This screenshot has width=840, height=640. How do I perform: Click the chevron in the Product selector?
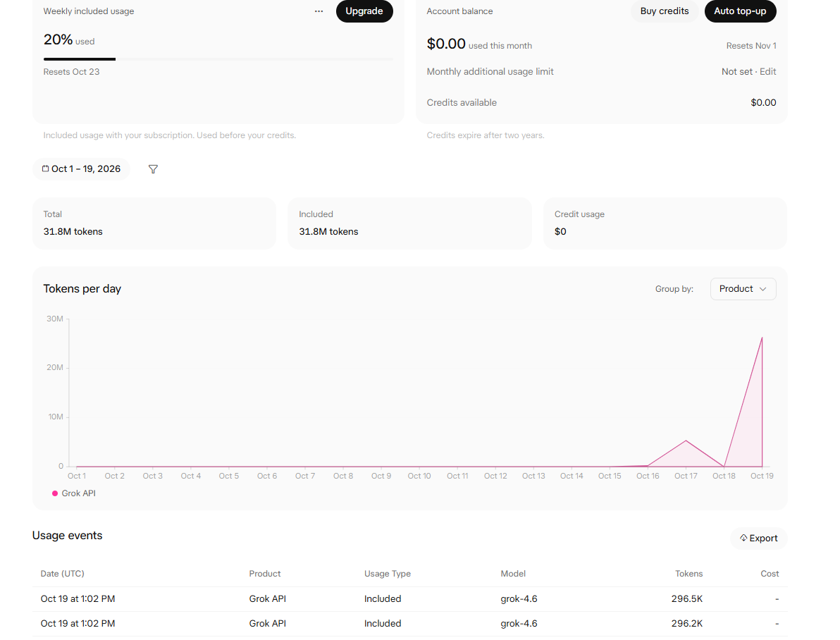click(x=763, y=289)
